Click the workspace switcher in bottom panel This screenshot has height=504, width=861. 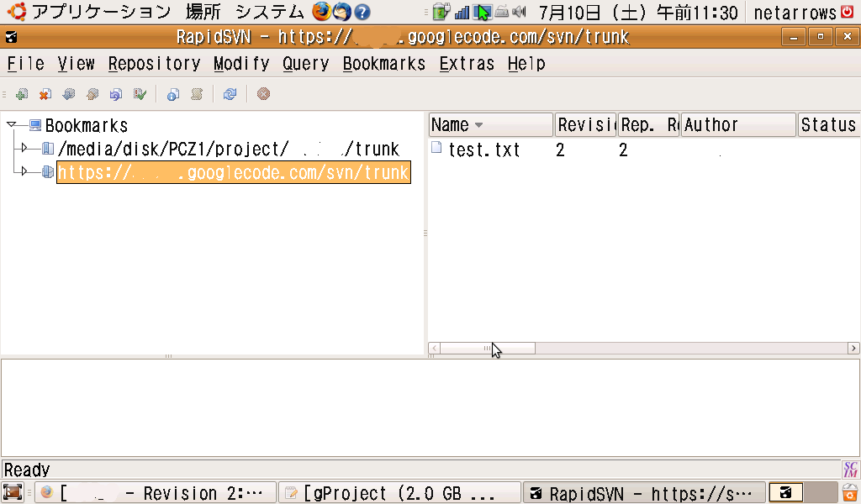point(803,492)
